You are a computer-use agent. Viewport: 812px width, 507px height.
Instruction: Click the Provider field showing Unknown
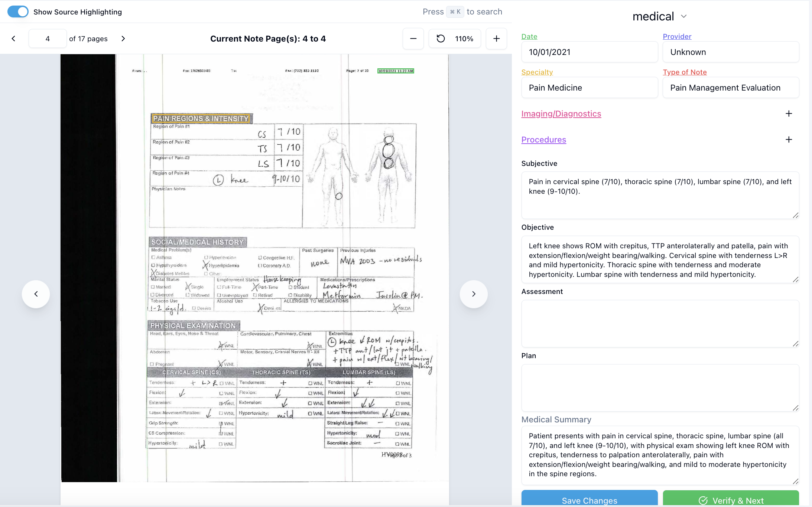(730, 52)
